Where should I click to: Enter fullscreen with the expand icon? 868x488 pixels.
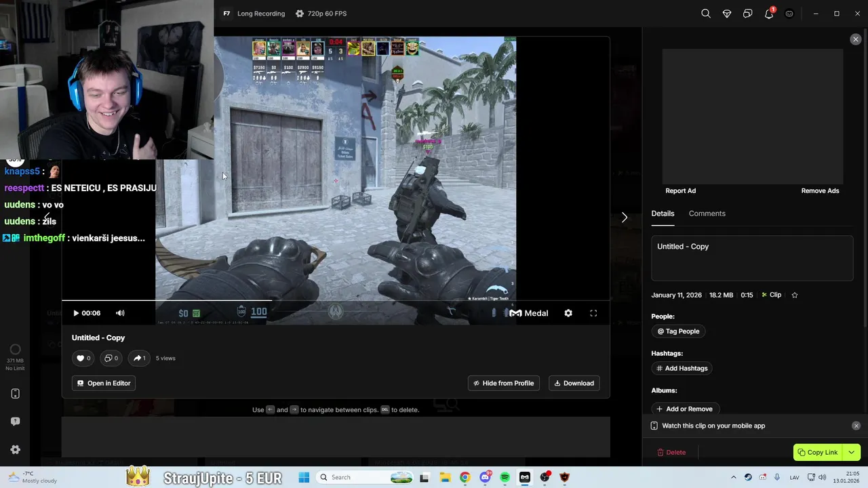tap(593, 313)
